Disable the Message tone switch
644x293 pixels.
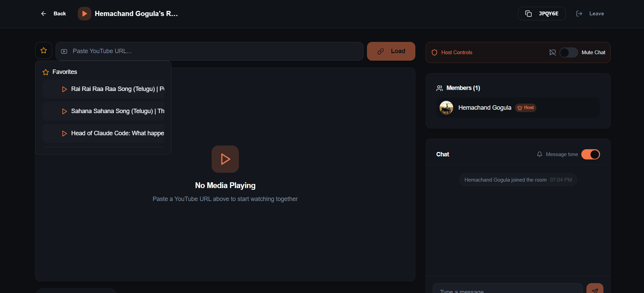(591, 154)
